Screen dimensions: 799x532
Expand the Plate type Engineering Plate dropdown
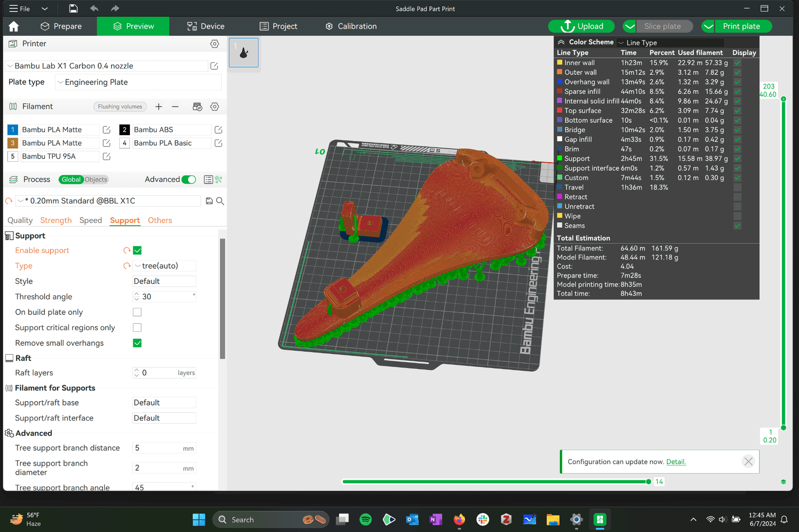138,82
